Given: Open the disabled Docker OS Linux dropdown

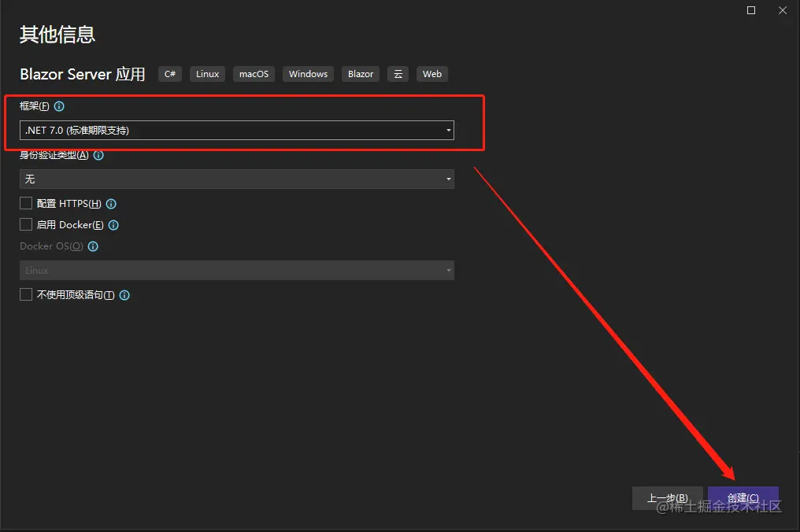Looking at the screenshot, I should coord(237,271).
